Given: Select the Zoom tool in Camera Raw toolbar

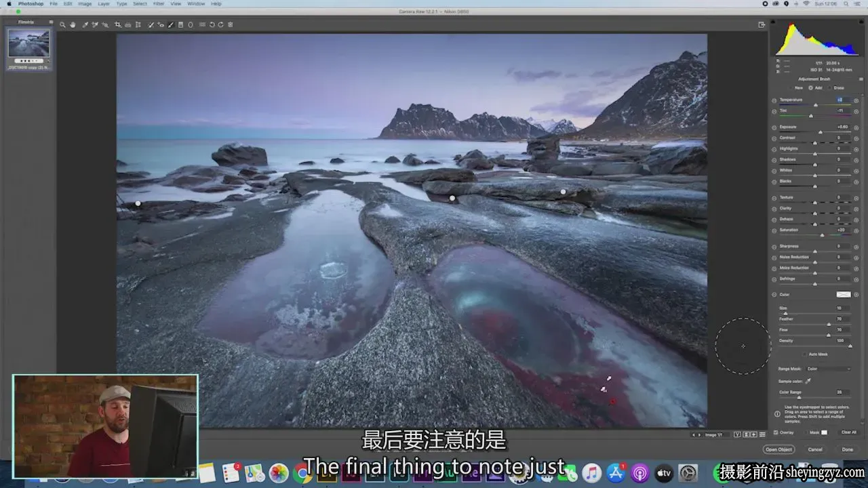Looking at the screenshot, I should pos(62,25).
